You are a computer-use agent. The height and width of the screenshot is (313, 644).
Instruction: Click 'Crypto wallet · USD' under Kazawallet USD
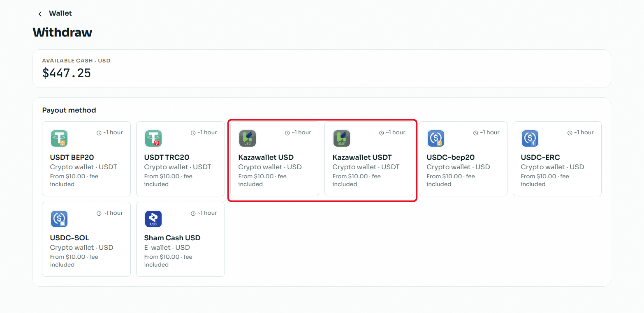coord(270,167)
